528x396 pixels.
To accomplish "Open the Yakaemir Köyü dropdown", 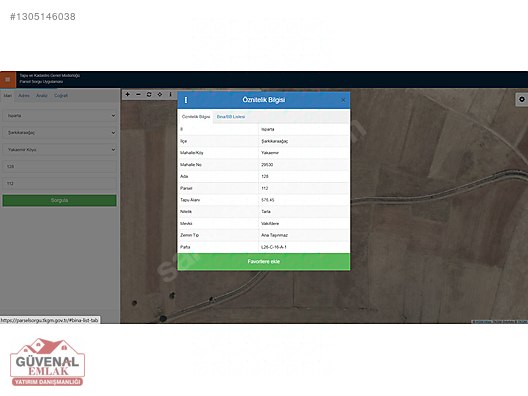I will click(x=60, y=150).
